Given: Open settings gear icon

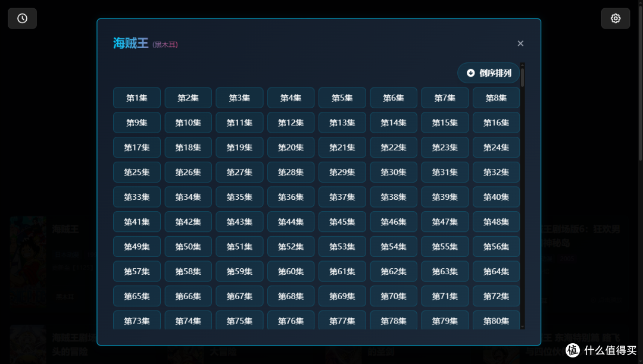Looking at the screenshot, I should (x=615, y=18).
